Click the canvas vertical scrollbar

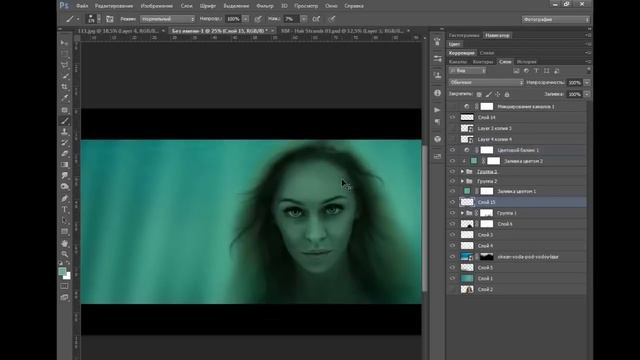point(424,218)
